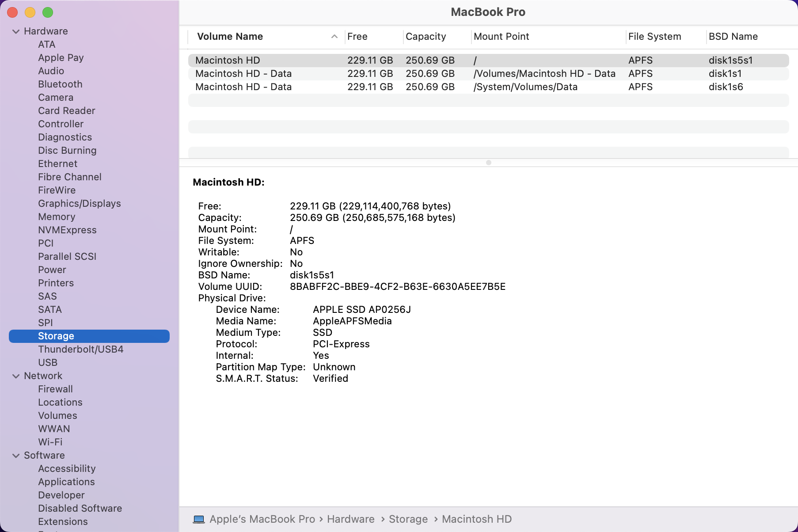The height and width of the screenshot is (532, 798).
Task: Open Diagnostics in the sidebar
Action: tap(65, 137)
